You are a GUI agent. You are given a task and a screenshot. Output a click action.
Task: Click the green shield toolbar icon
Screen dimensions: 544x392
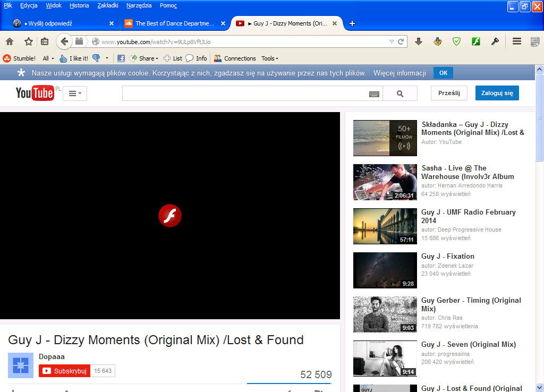(456, 41)
